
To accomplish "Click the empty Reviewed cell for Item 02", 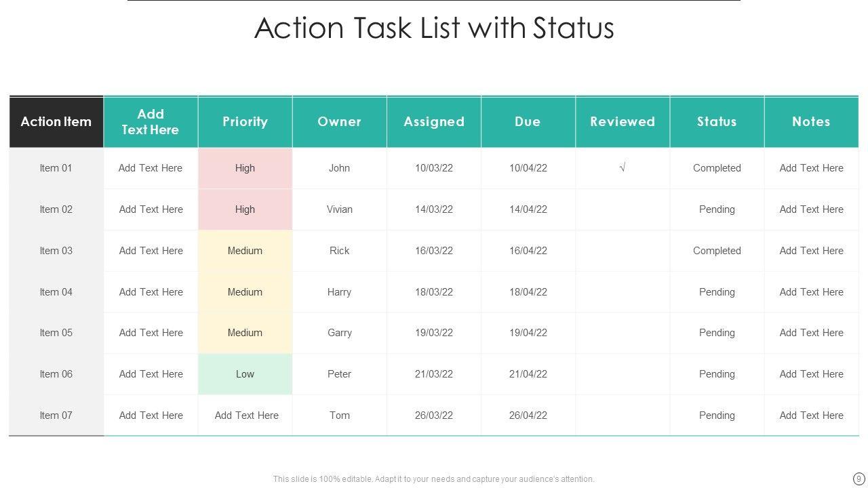I will tap(623, 209).
